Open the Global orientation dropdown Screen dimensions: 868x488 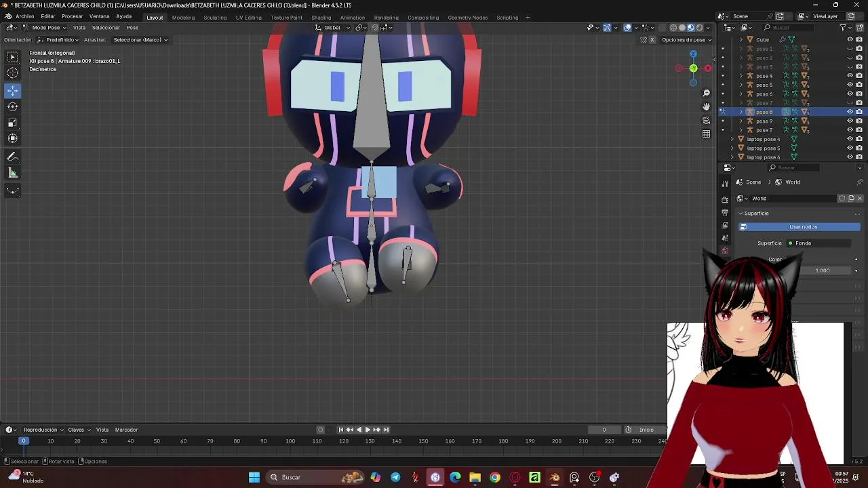(332, 28)
